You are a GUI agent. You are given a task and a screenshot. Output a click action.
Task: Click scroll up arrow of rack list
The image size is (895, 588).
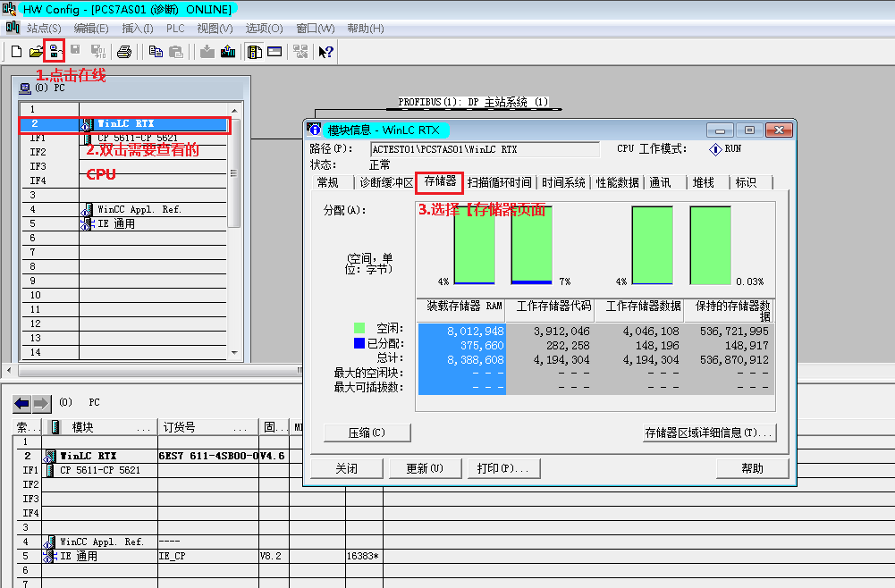coord(234,110)
